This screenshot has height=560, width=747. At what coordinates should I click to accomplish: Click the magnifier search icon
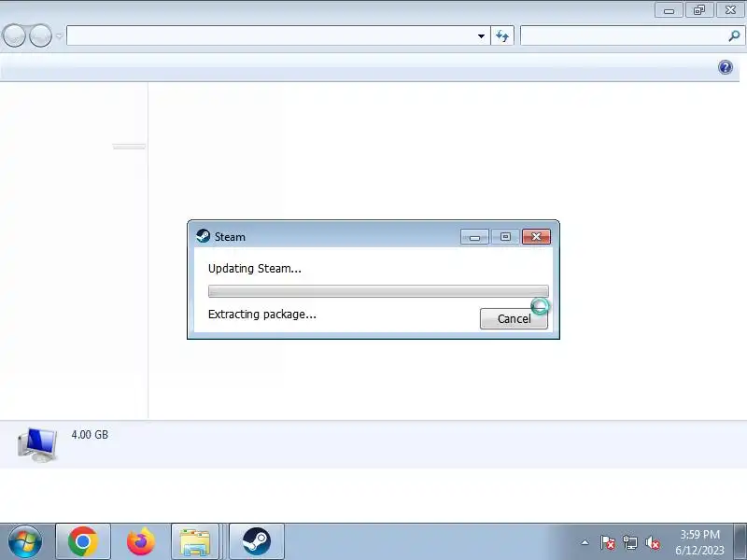coord(734,35)
